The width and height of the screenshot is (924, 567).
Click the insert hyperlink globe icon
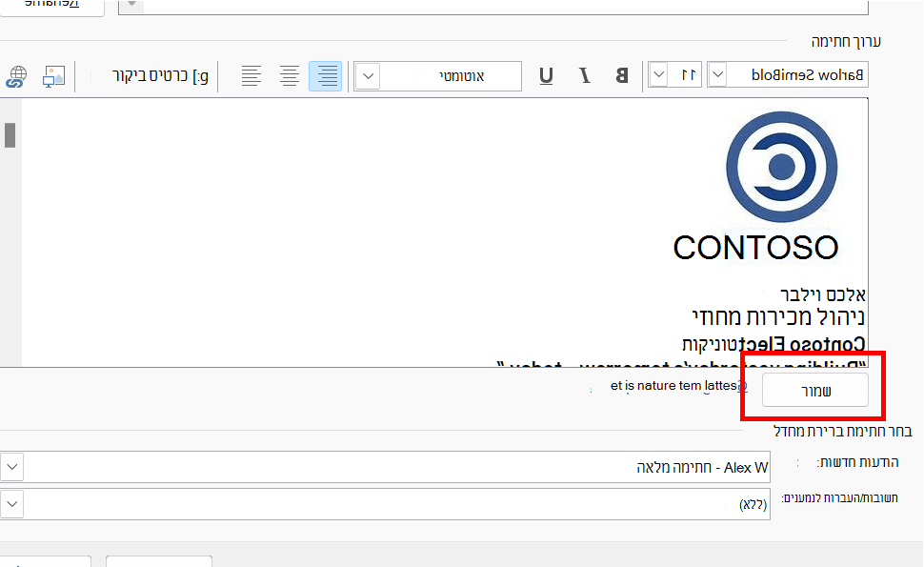(x=16, y=76)
